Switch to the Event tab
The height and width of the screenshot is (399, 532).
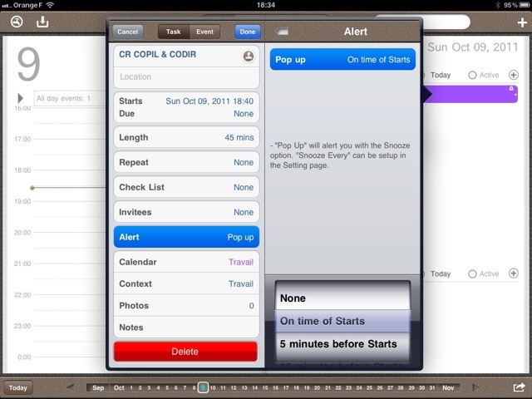point(204,32)
